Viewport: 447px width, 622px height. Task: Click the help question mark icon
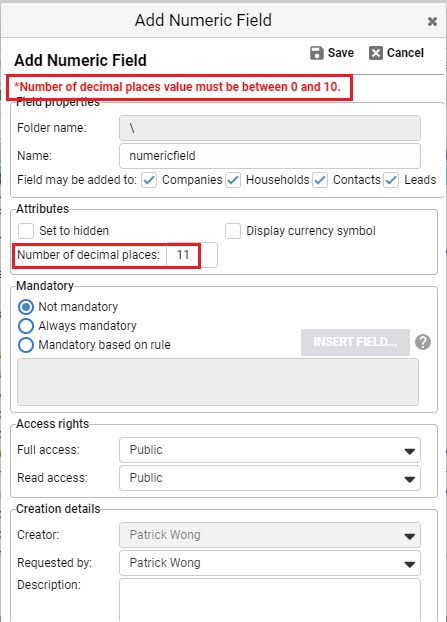[423, 342]
